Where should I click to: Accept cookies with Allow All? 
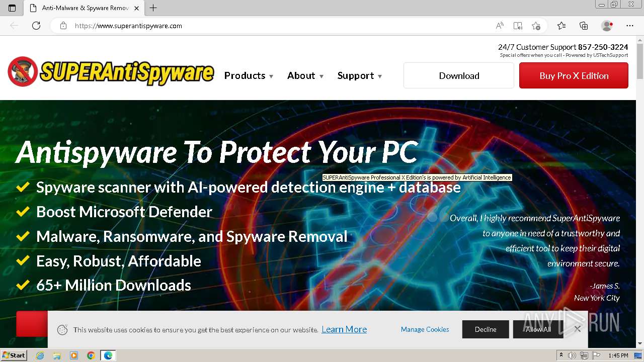point(538,329)
